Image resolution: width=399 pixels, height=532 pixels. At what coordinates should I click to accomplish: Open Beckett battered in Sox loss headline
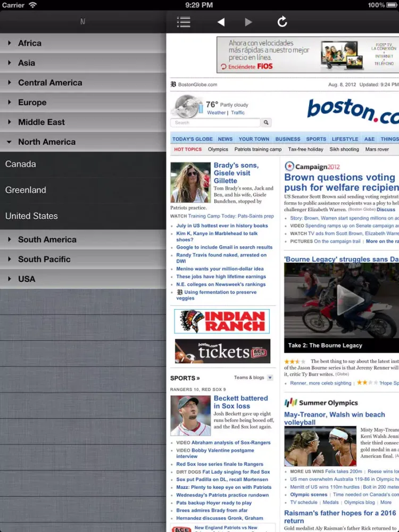click(240, 402)
